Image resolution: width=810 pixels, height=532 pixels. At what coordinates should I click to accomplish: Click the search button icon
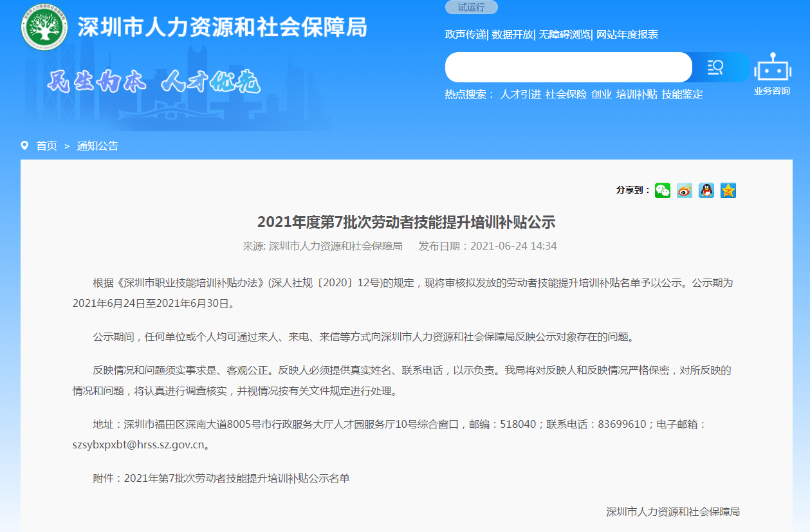point(715,68)
